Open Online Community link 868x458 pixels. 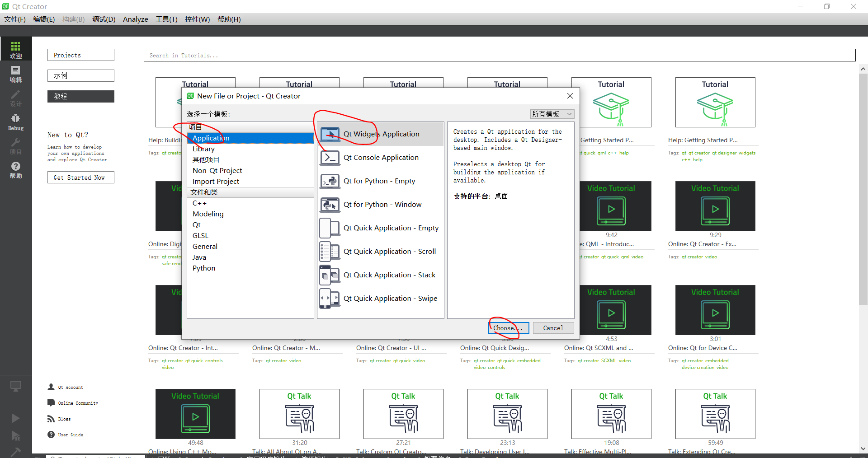pos(73,403)
